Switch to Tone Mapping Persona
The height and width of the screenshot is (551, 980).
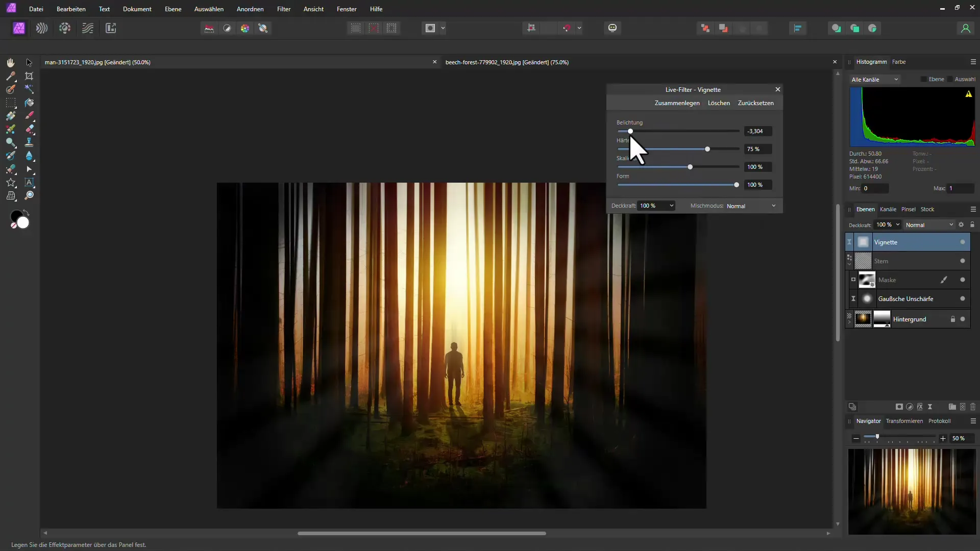tap(88, 28)
